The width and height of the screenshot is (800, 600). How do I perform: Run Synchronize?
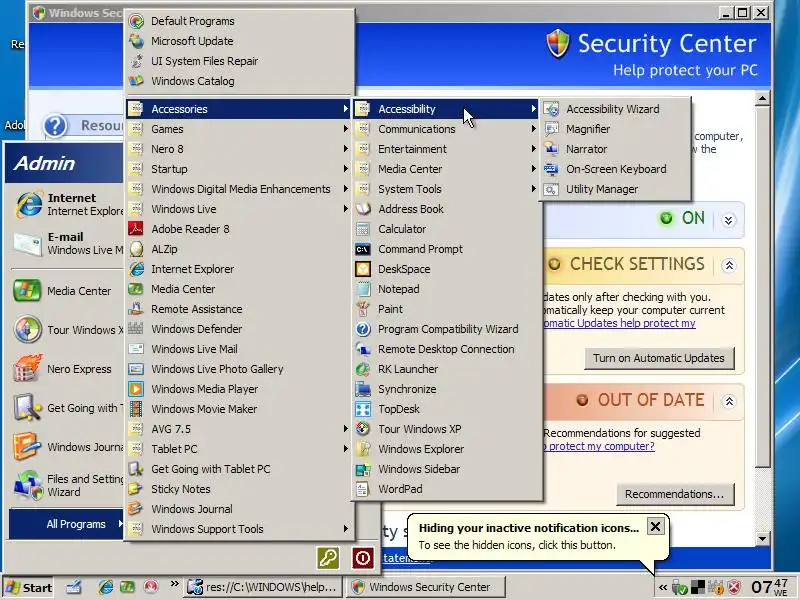click(x=446, y=389)
